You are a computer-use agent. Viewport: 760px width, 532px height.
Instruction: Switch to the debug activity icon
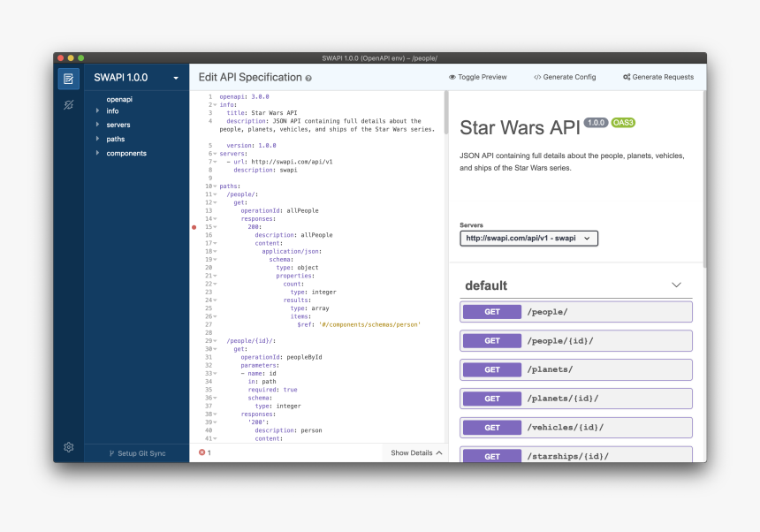tap(68, 104)
